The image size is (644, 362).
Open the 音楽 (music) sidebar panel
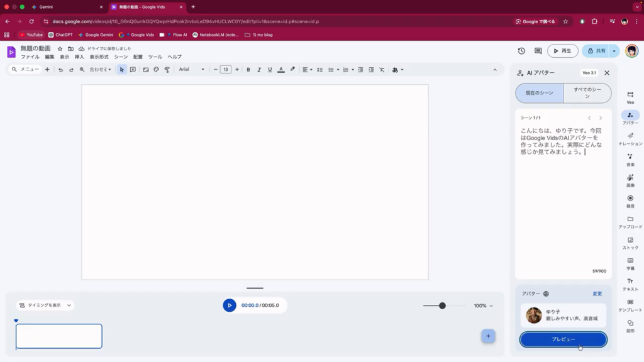pyautogui.click(x=630, y=159)
